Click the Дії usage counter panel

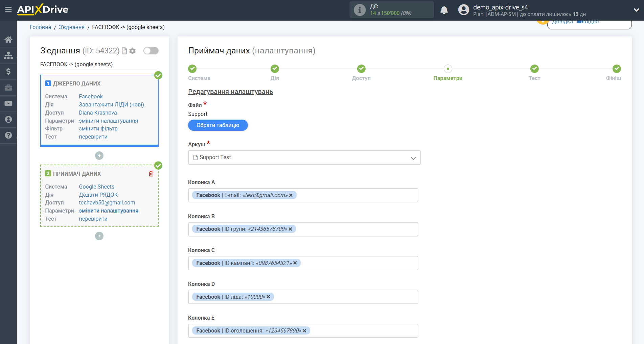(x=391, y=10)
